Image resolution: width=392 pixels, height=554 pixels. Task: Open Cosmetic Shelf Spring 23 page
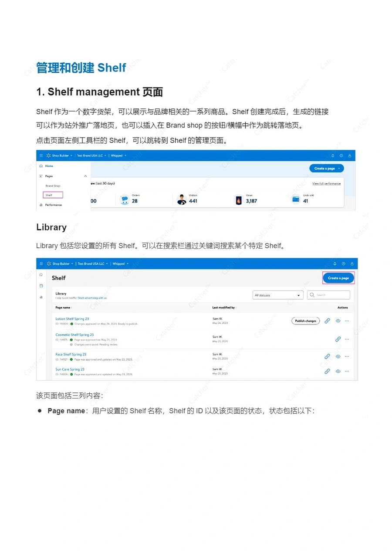pyautogui.click(x=74, y=335)
